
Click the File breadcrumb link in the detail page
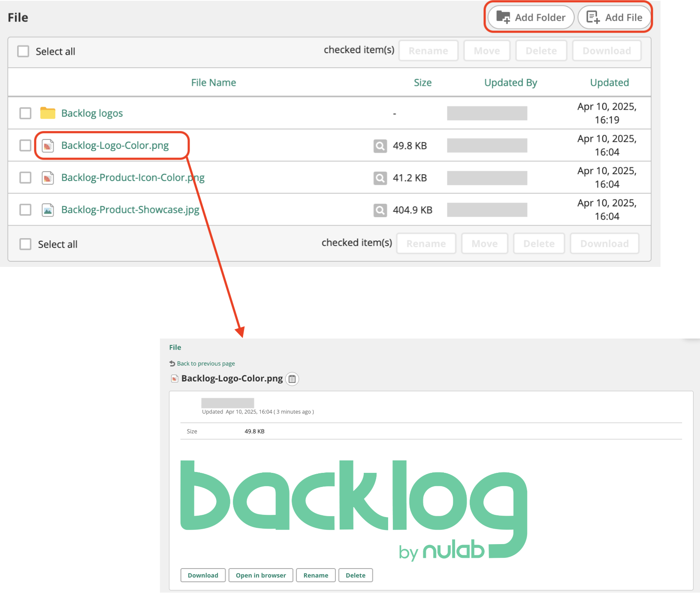pos(175,347)
